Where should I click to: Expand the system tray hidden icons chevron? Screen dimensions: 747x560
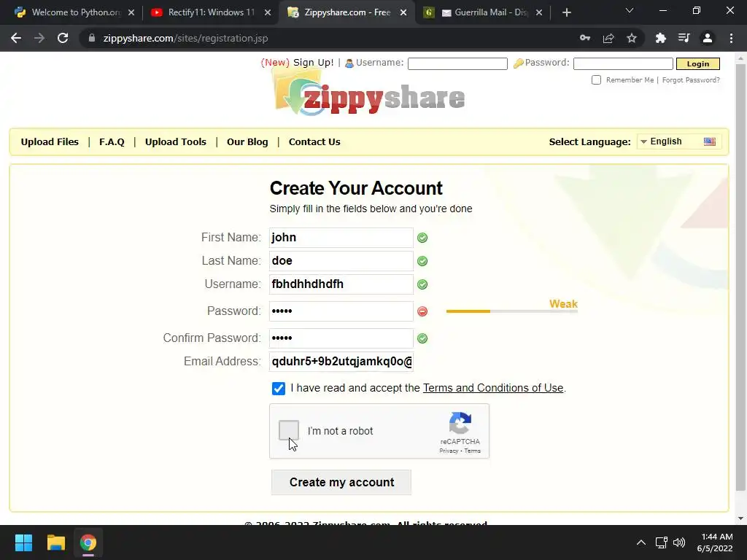[641, 542]
